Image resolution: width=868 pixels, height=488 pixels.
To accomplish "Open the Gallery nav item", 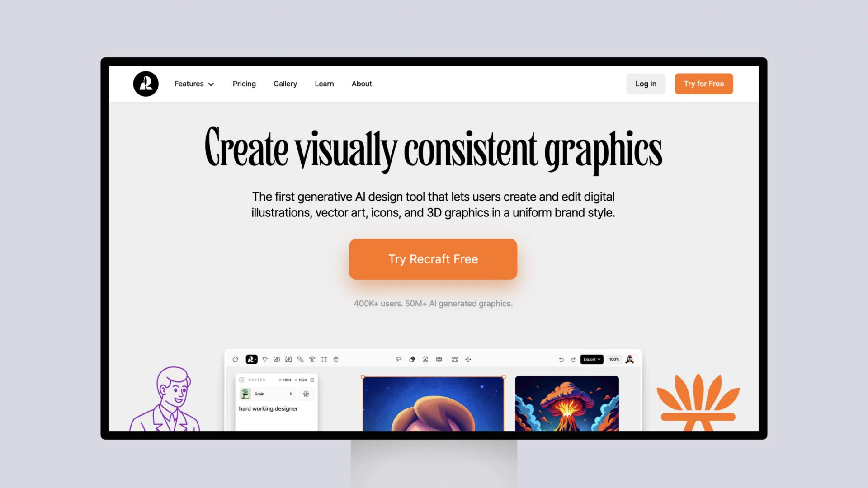I will coord(285,84).
